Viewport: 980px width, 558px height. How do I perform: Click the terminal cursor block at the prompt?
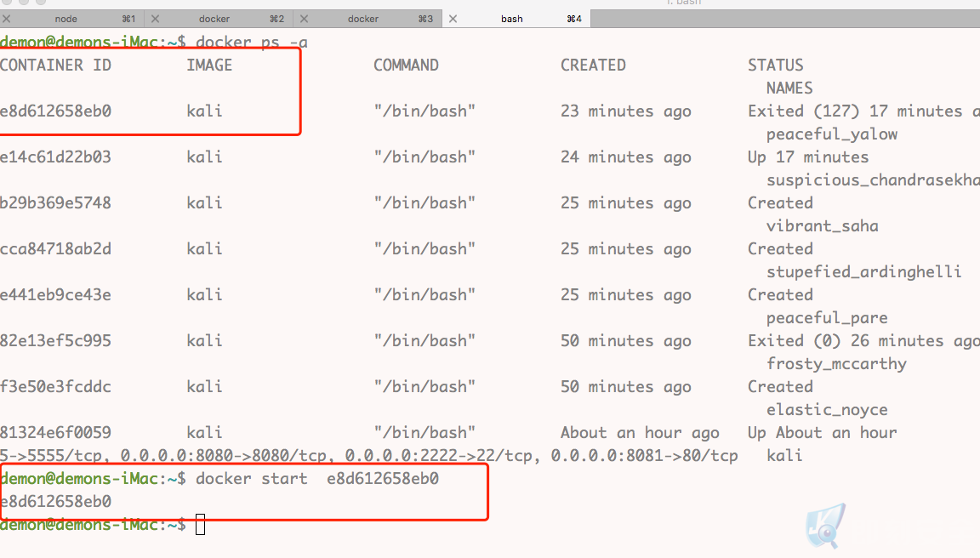(200, 524)
